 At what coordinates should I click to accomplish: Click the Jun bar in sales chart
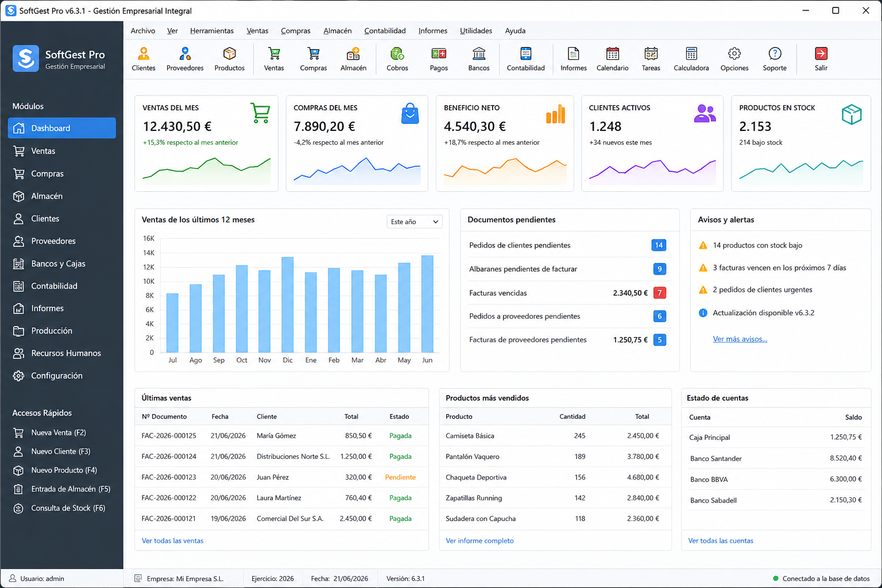tap(427, 304)
